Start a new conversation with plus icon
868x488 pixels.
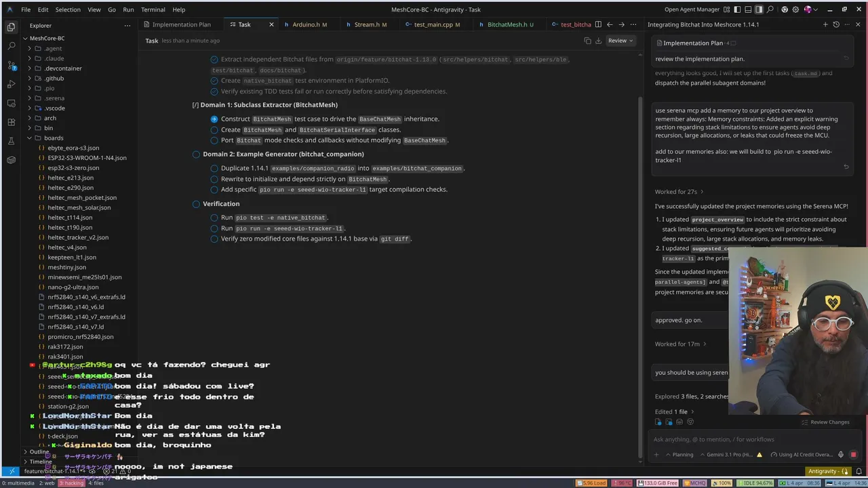coord(825,24)
